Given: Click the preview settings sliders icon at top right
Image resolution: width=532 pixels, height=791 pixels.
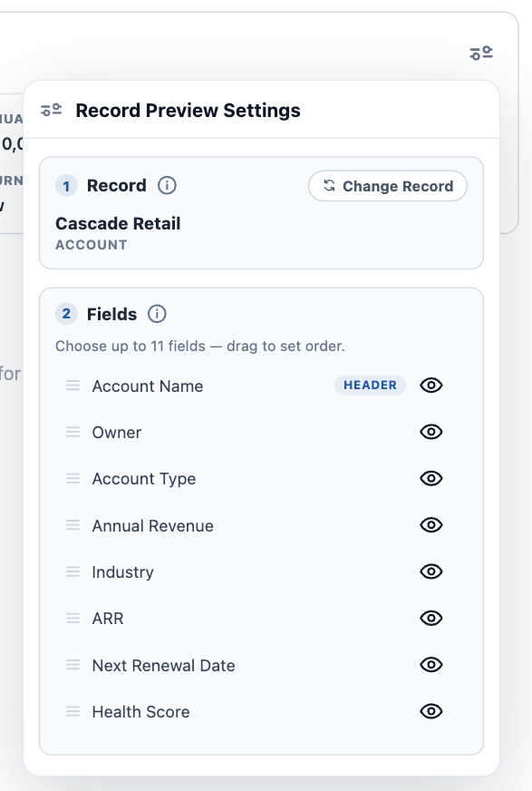Looking at the screenshot, I should click(x=481, y=53).
